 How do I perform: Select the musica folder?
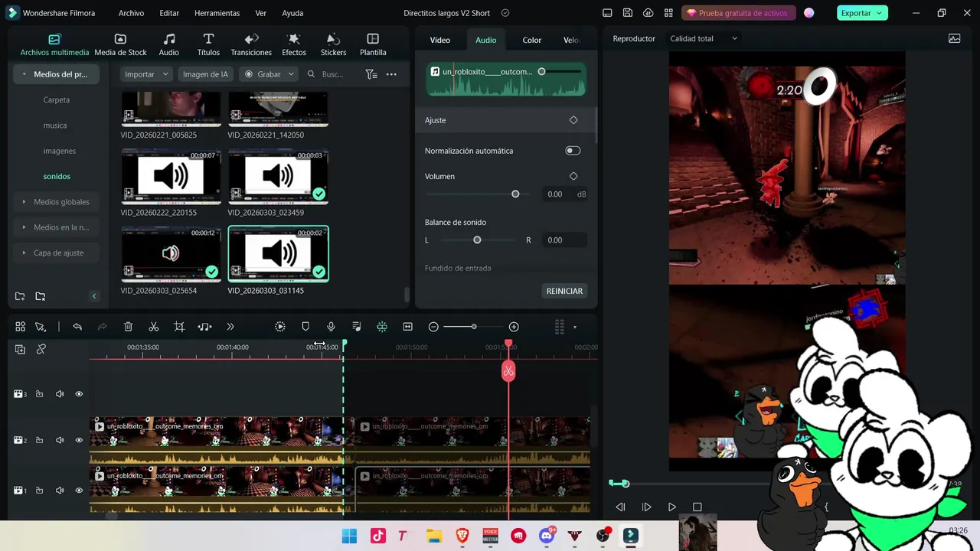point(55,126)
